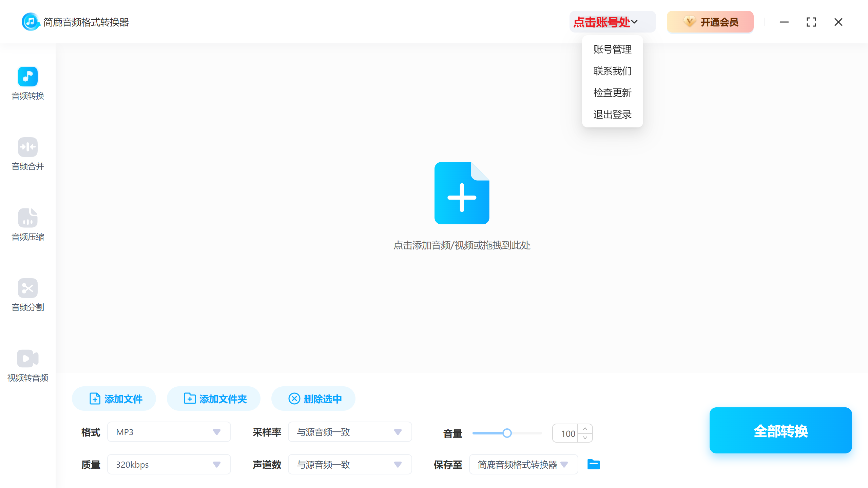
Task: Choose 退出登录 to log out
Action: coord(612,115)
